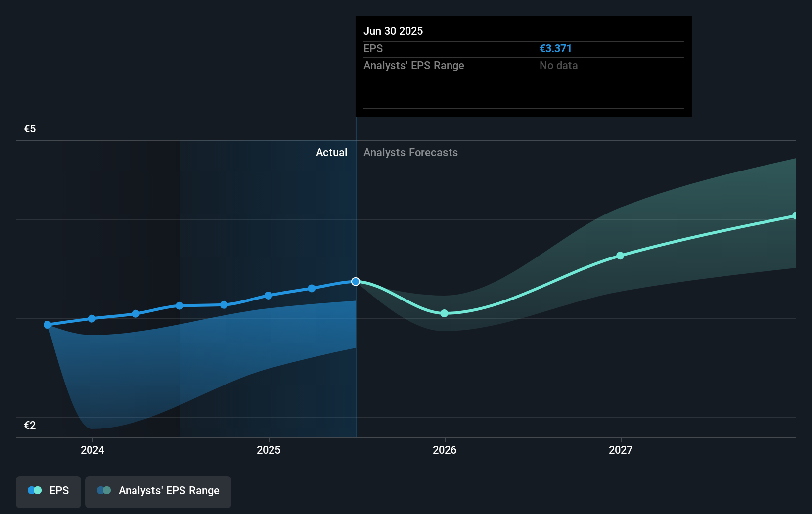Click the €2 y-axis label
Image resolution: width=812 pixels, height=514 pixels.
[x=30, y=426]
